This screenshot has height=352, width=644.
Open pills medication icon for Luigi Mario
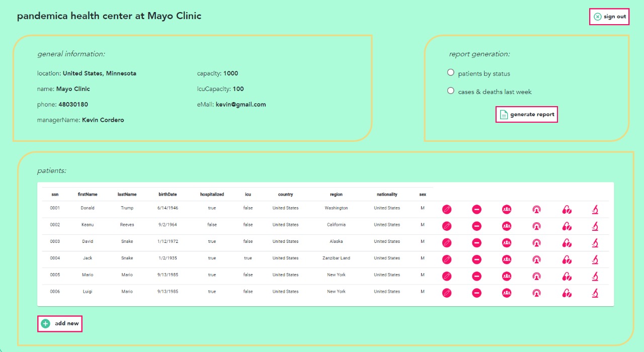point(567,293)
